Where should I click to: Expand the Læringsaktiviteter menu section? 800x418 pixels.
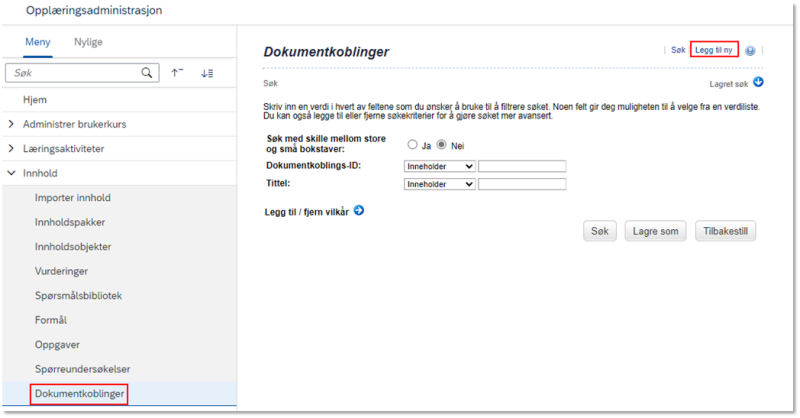(x=11, y=149)
